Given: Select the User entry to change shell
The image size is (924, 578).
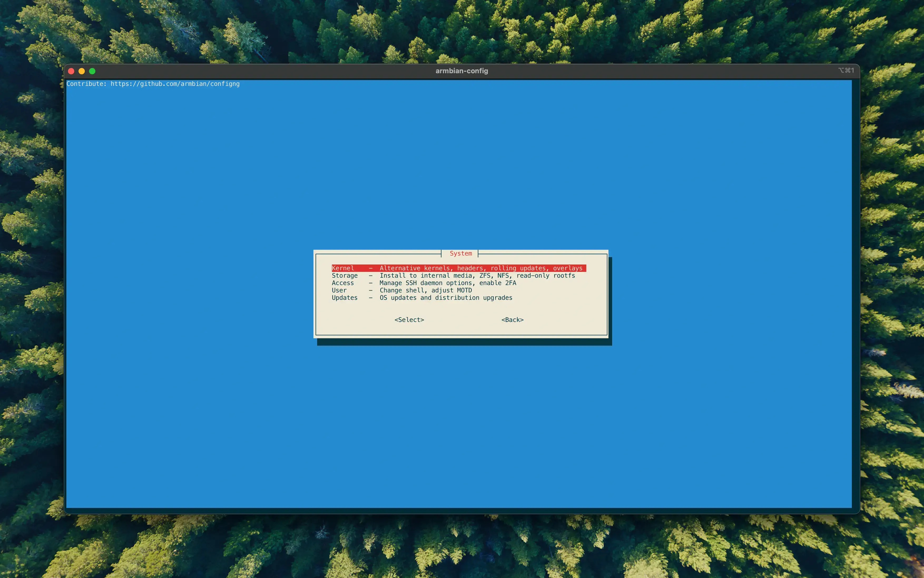Looking at the screenshot, I should tap(339, 290).
